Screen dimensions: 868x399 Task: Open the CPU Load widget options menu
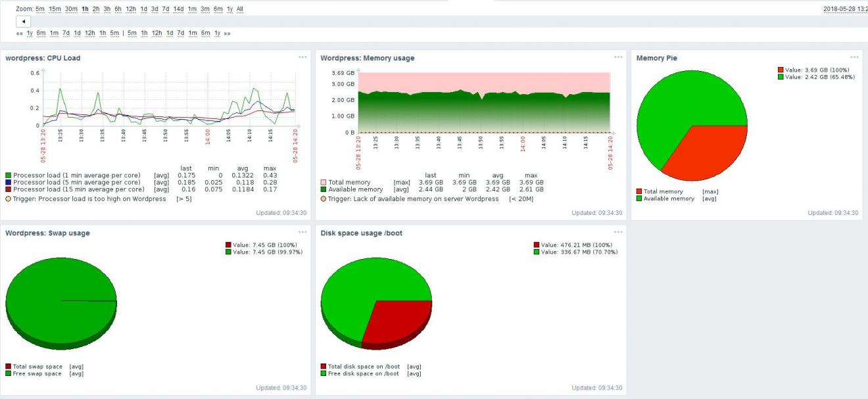(302, 57)
